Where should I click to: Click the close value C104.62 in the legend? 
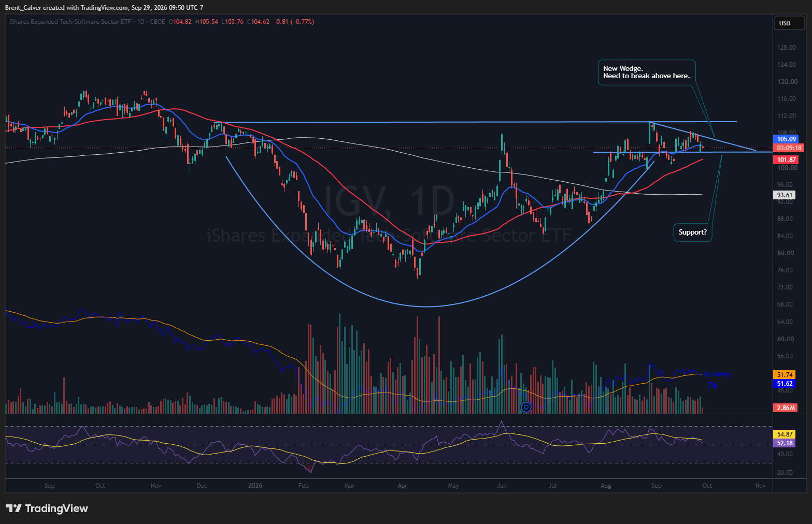[258, 22]
